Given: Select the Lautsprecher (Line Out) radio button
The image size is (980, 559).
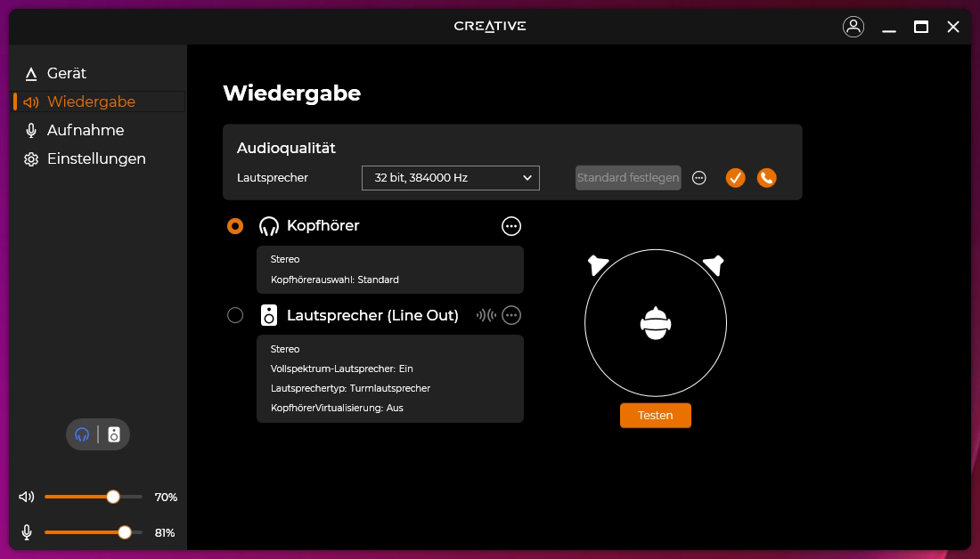Looking at the screenshot, I should tap(235, 315).
